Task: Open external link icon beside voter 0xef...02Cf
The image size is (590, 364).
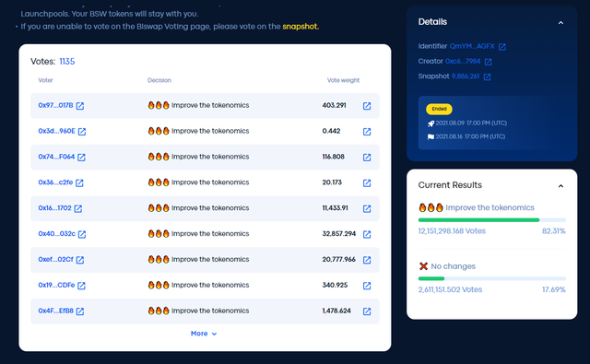Action: tap(80, 260)
